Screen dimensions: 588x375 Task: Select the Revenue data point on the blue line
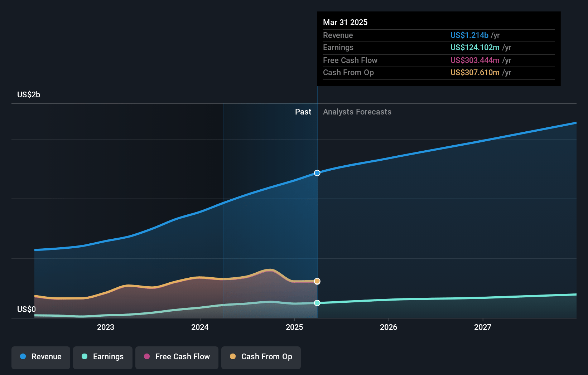point(317,173)
